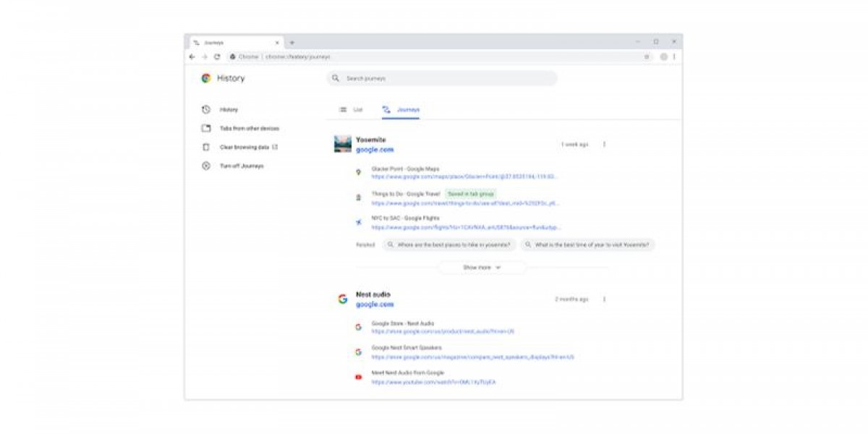
Task: Click the browser back arrow
Action: click(x=192, y=56)
